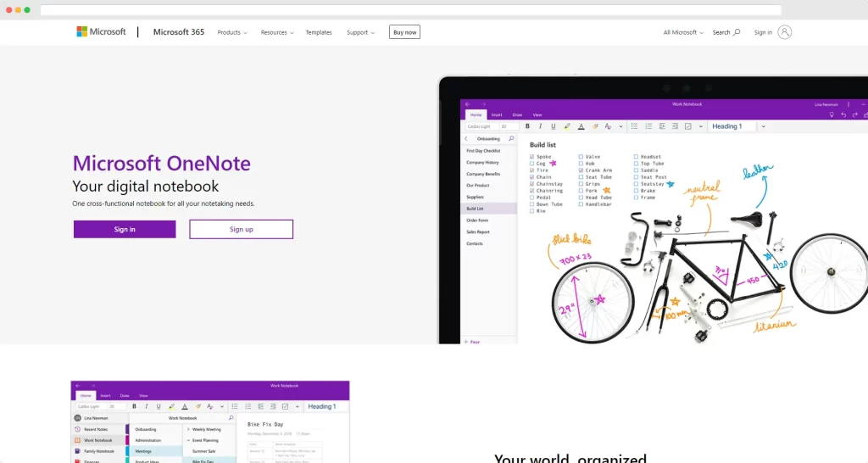Click back chevron left of Onboarding section
Screen dimensions: 868x463
(466, 138)
